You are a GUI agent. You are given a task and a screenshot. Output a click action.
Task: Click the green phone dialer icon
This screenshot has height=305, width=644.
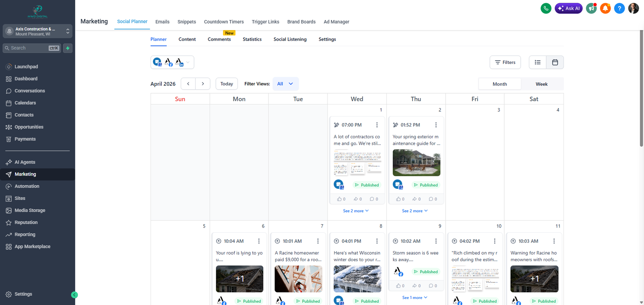pyautogui.click(x=546, y=8)
